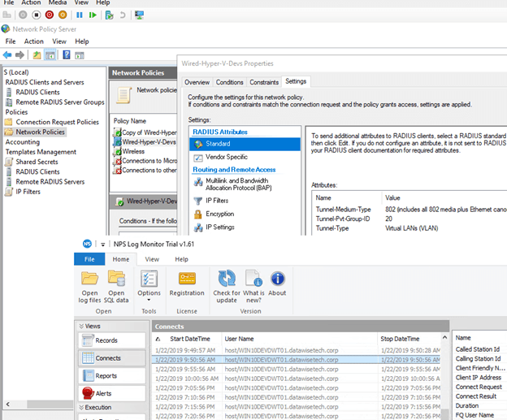Open the NPS View menu
The width and height of the screenshot is (507, 420).
59,41
